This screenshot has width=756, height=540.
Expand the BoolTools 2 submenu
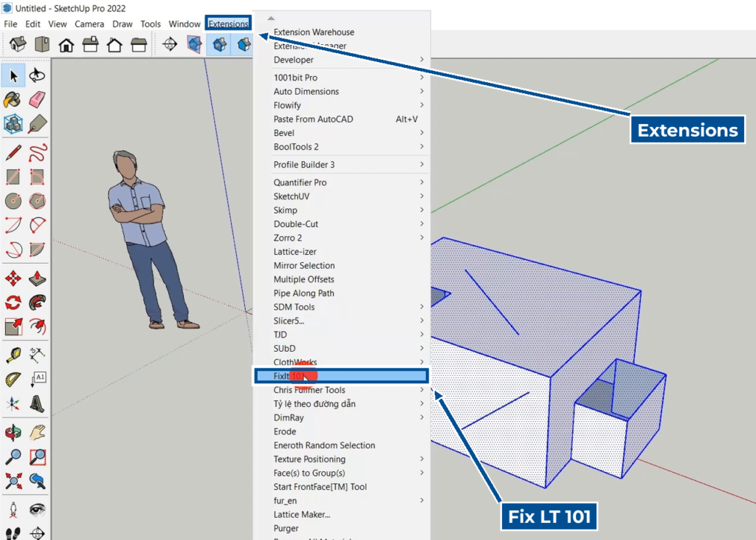341,147
